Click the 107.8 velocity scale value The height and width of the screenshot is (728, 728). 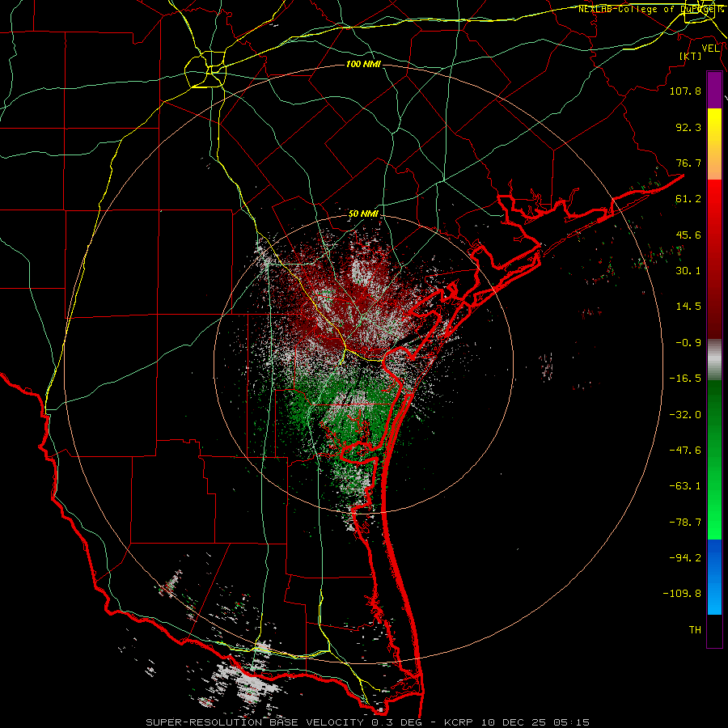685,91
